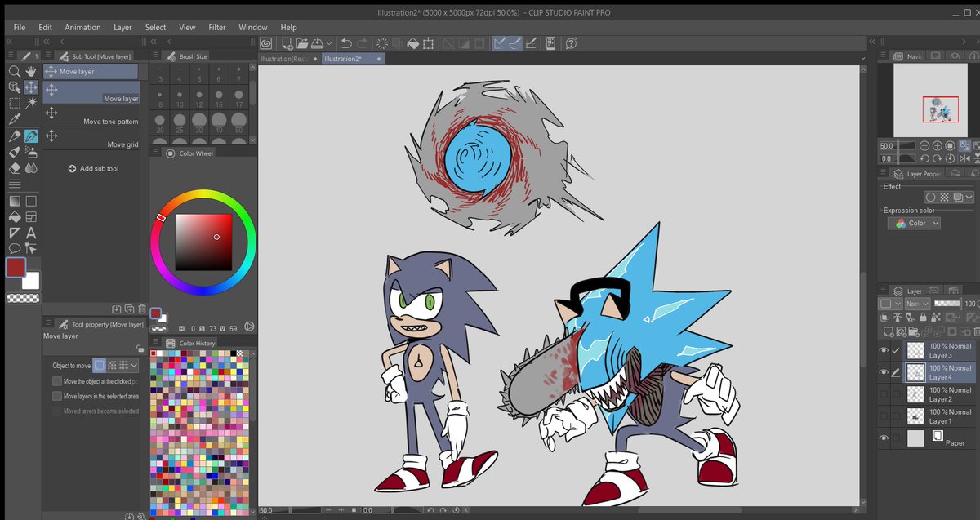Viewport: 980px width, 520px height.
Task: Select the Hand move-canvas tool
Action: [x=31, y=72]
